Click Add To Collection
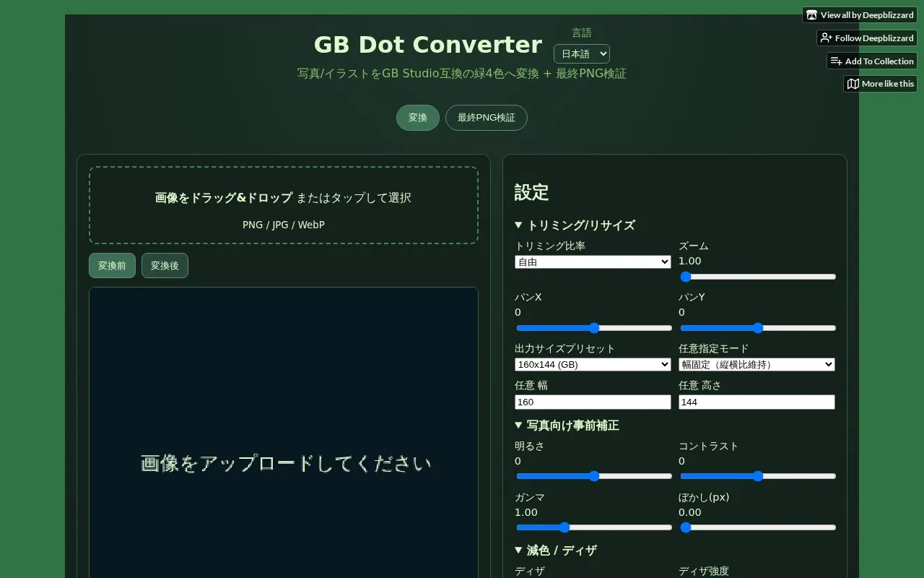924x578 pixels. click(x=872, y=61)
